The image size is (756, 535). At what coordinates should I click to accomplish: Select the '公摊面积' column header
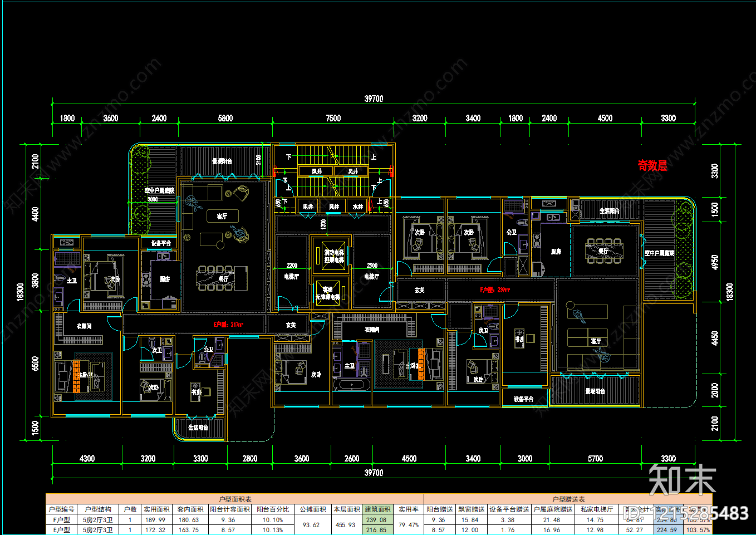[313, 509]
